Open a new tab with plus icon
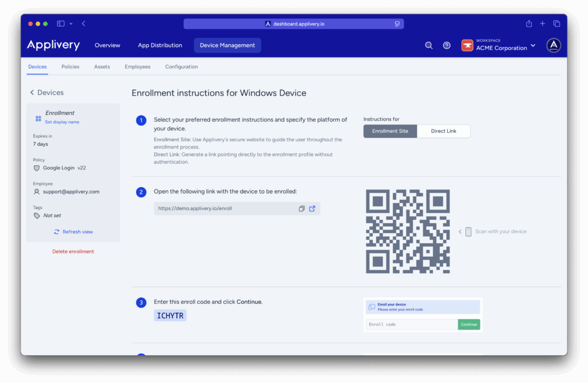The height and width of the screenshot is (383, 588). pos(542,24)
